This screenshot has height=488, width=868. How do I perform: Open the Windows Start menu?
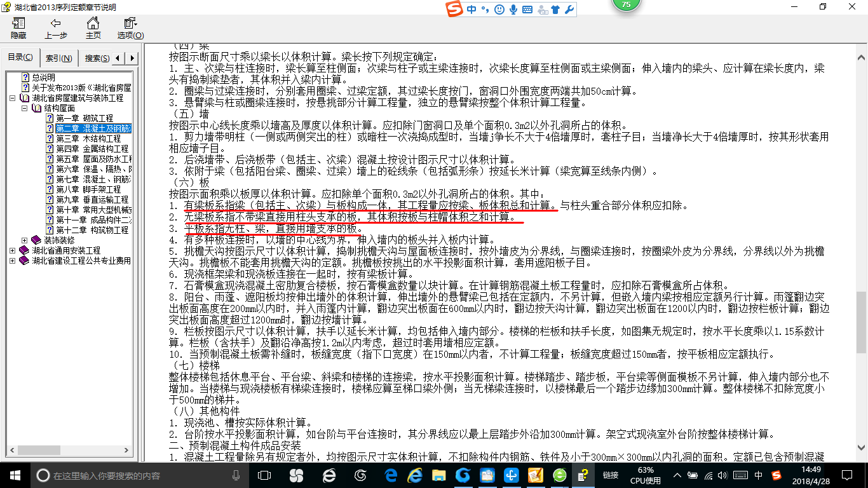coord(15,475)
